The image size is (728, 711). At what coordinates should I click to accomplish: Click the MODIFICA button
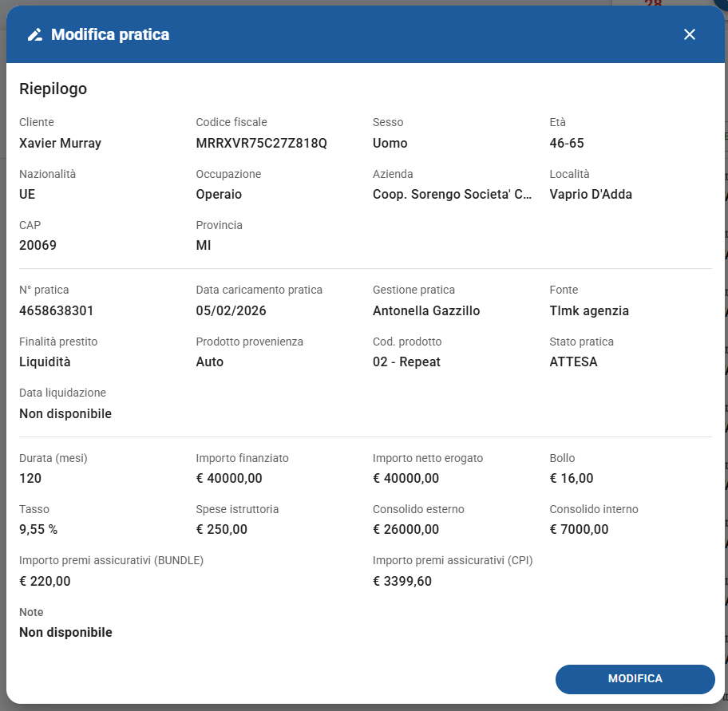[635, 679]
